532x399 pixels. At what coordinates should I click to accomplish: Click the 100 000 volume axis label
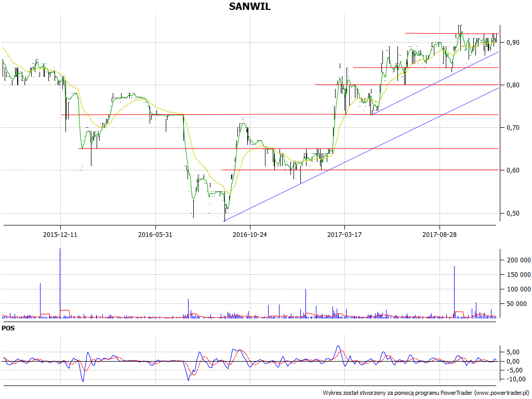pos(518,289)
